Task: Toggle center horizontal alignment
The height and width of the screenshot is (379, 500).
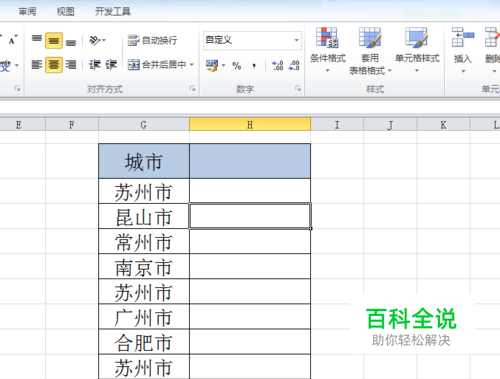Action: pyautogui.click(x=54, y=64)
